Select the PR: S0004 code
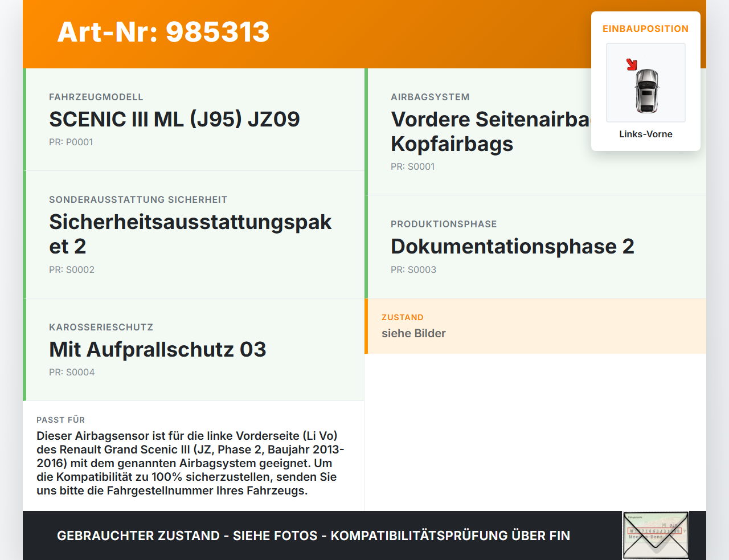This screenshot has height=560, width=729. click(72, 372)
